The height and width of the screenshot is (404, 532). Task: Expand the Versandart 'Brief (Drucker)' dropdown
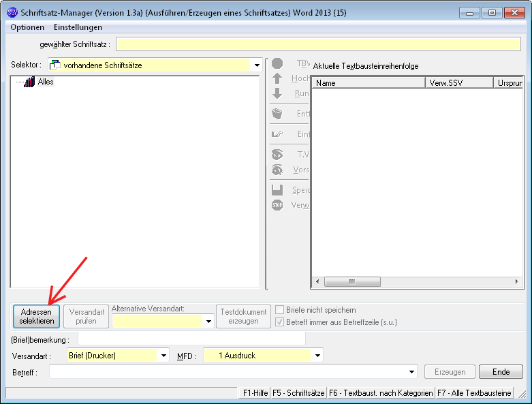pyautogui.click(x=163, y=356)
